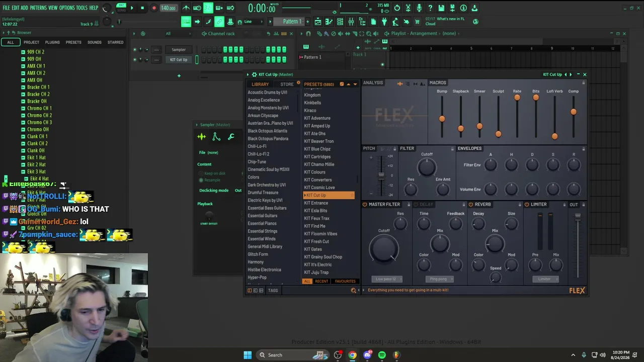
Task: Open Google Chrome from the taskbar
Action: [x=353, y=355]
